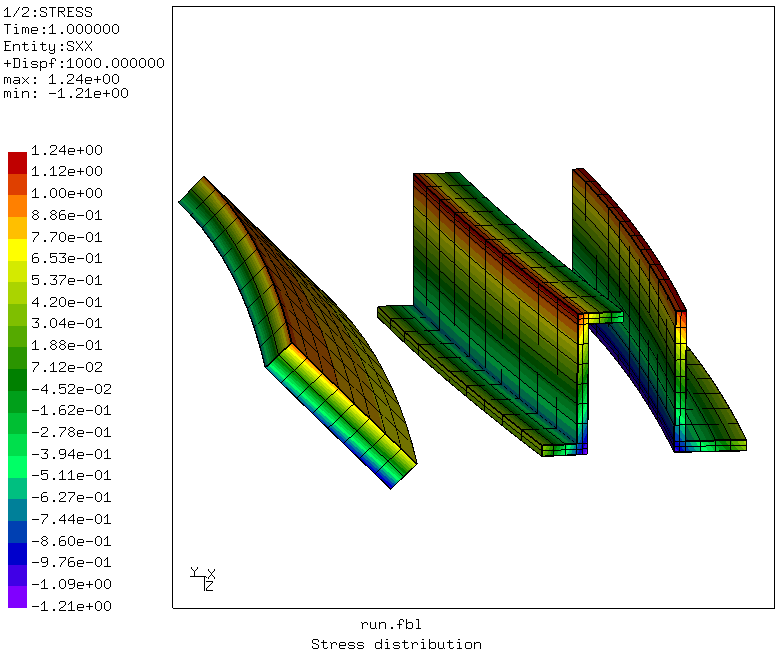The height and width of the screenshot is (672, 784).
Task: Click the legend value -4.52e-02
Action: pos(72,388)
